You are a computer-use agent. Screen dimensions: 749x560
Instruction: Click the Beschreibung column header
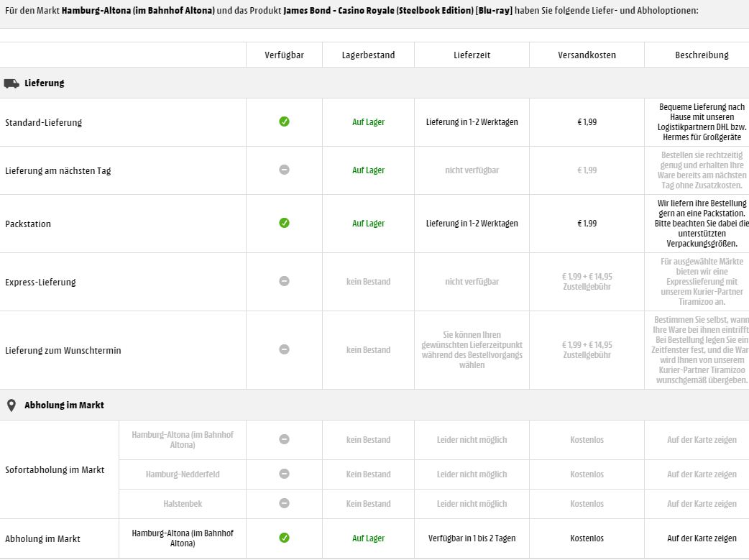[x=702, y=55]
